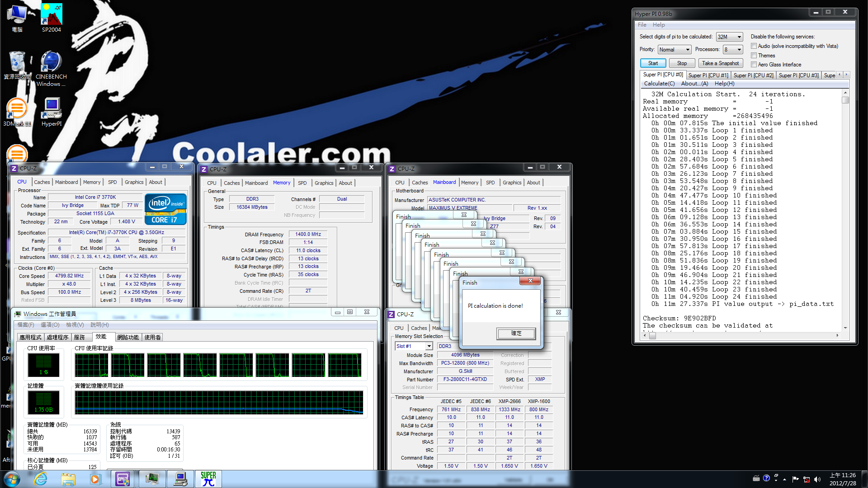The height and width of the screenshot is (488, 868).
Task: Open the Processors 8 dropdown
Action: (x=733, y=50)
